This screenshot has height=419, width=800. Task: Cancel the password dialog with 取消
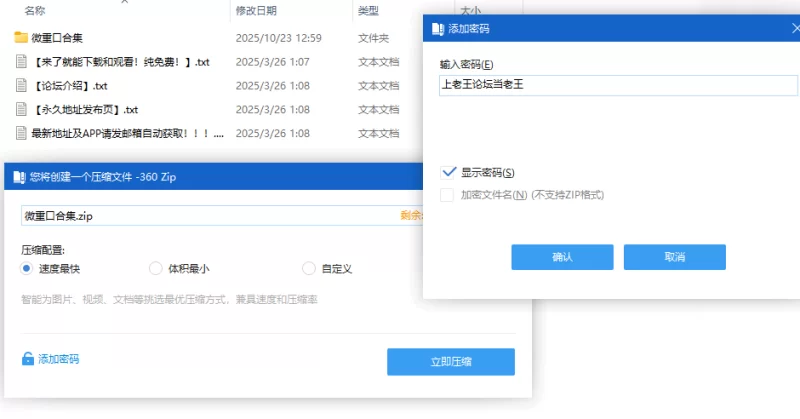click(x=674, y=257)
